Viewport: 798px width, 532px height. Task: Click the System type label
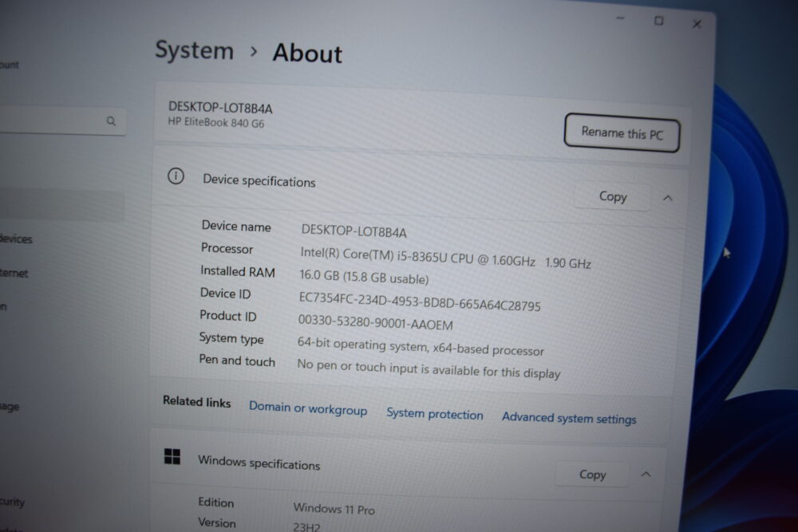[231, 338]
